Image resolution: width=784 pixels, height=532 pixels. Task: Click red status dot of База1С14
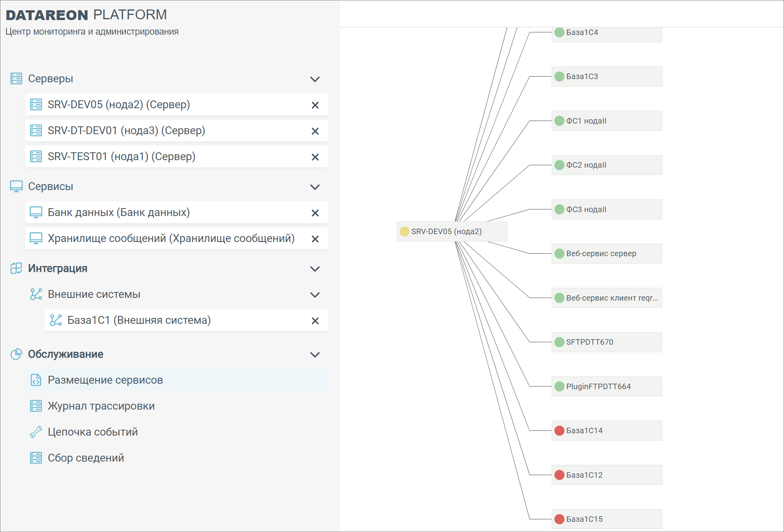[x=559, y=430]
